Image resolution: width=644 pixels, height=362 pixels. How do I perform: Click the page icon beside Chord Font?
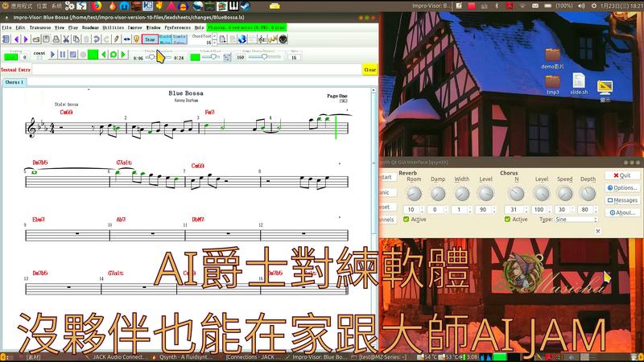click(223, 39)
